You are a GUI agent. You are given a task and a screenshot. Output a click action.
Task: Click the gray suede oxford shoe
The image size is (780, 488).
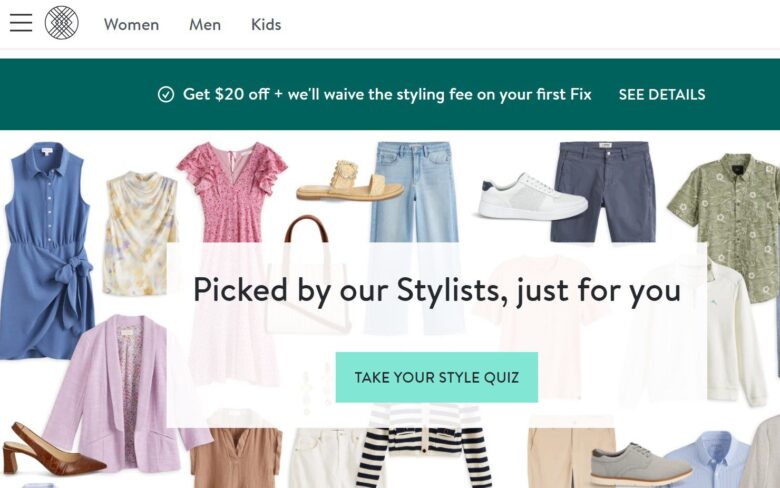tap(640, 464)
